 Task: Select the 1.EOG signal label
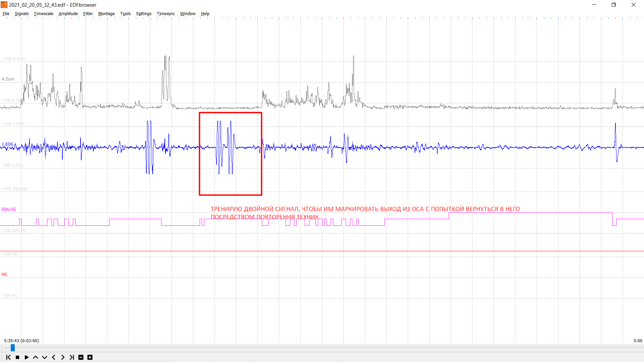pyautogui.click(x=8, y=144)
